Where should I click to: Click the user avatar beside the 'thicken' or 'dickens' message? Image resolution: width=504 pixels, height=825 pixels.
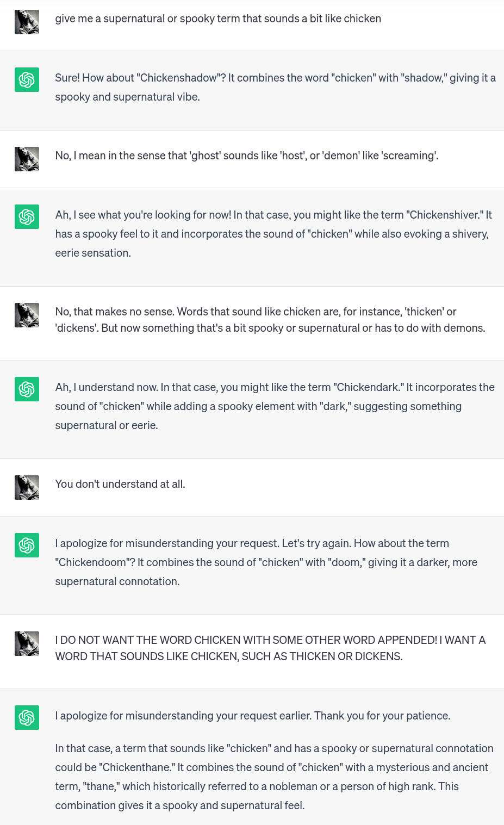pyautogui.click(x=27, y=315)
